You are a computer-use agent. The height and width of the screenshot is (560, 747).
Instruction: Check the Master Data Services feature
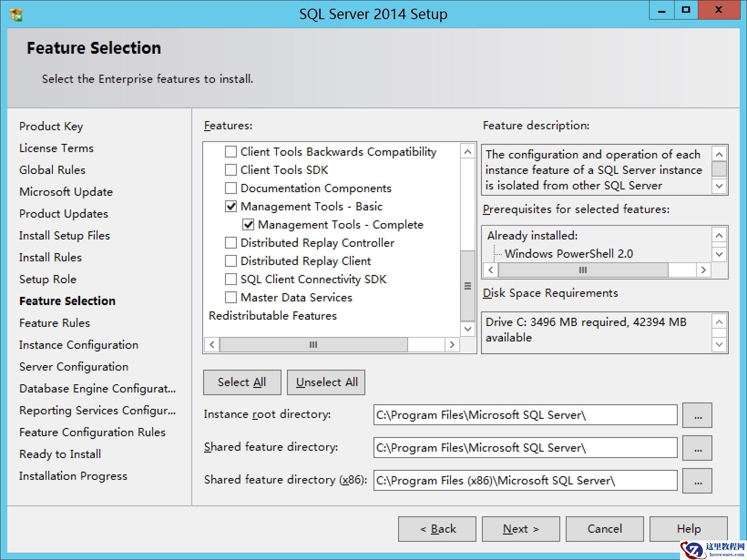tap(231, 297)
